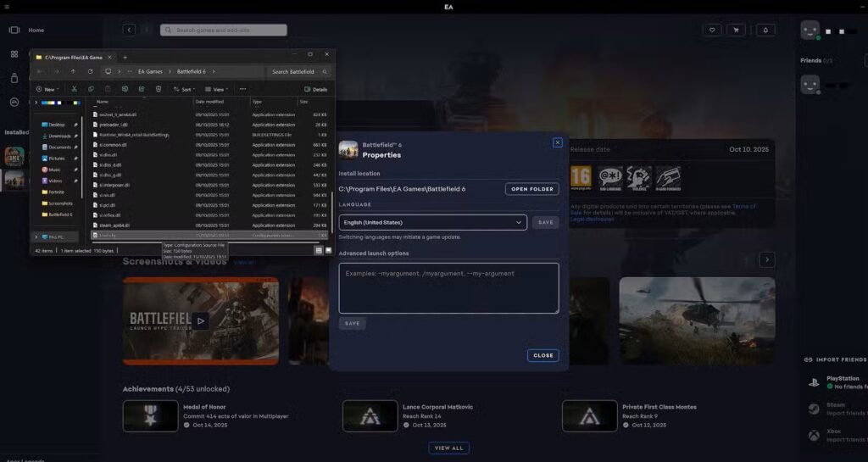Click the Search games and add-ons field
Image resolution: width=868 pixels, height=462 pixels.
[x=224, y=30]
